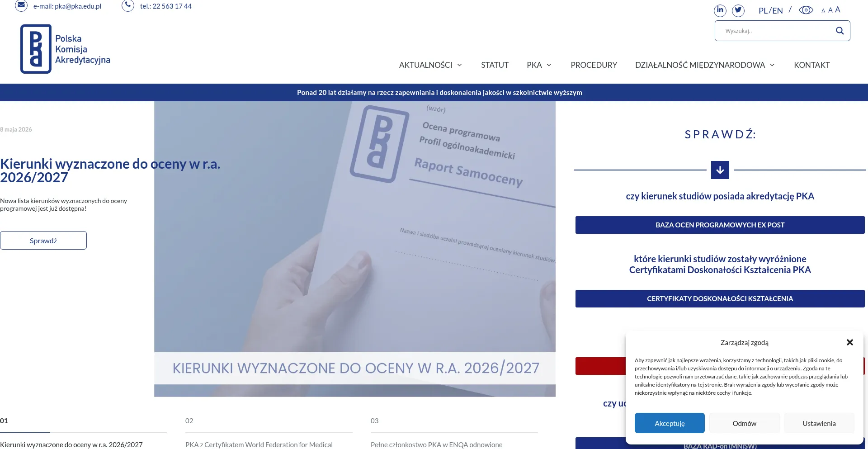Screen dimensions: 868x449
Task: Click the SPRAWDŹ: heading
Action: click(720, 134)
